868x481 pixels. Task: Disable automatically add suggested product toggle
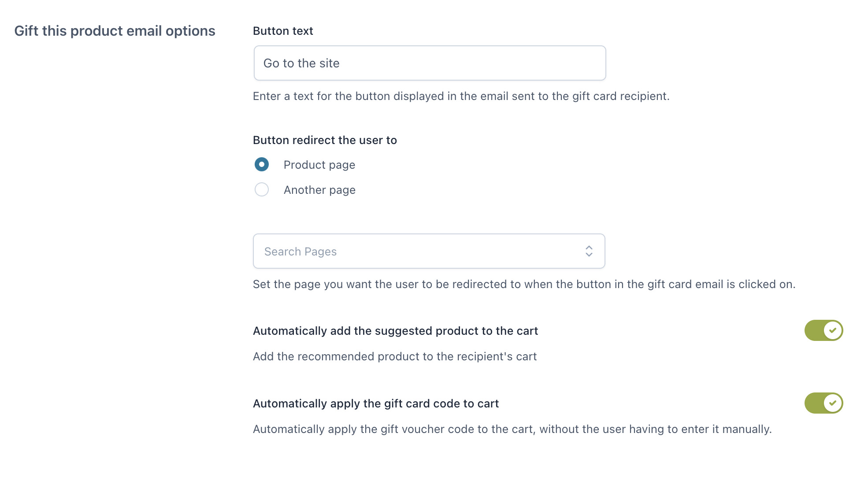tap(823, 330)
